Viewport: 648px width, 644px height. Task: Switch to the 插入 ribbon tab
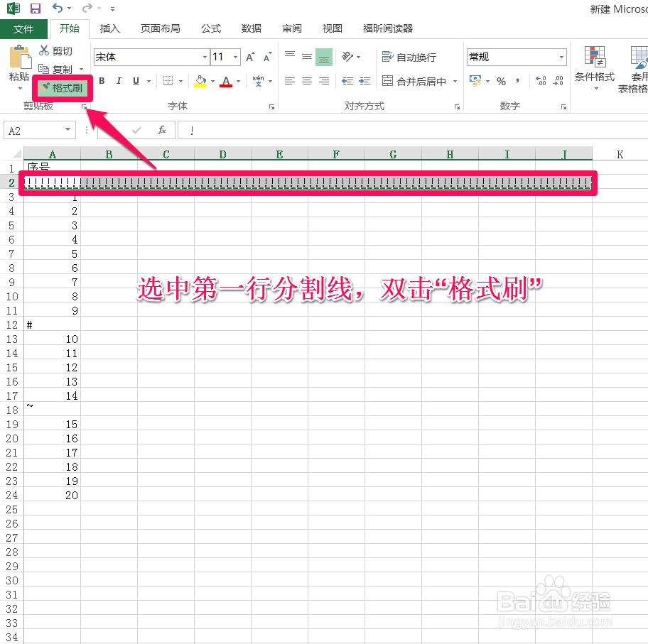point(109,28)
